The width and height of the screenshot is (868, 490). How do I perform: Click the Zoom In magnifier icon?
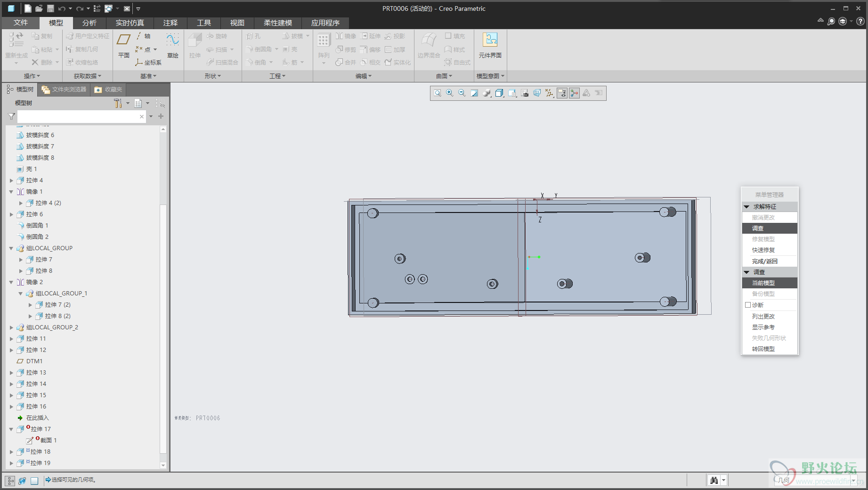(450, 93)
